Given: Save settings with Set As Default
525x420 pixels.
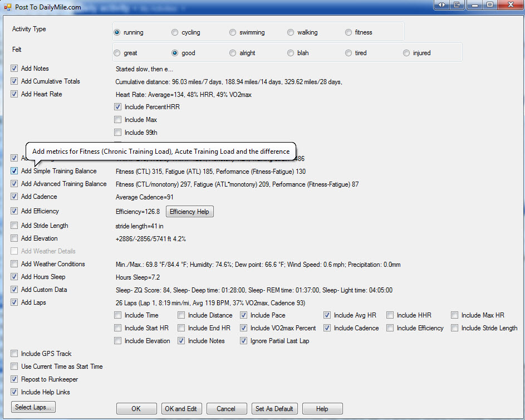Looking at the screenshot, I should (x=274, y=409).
